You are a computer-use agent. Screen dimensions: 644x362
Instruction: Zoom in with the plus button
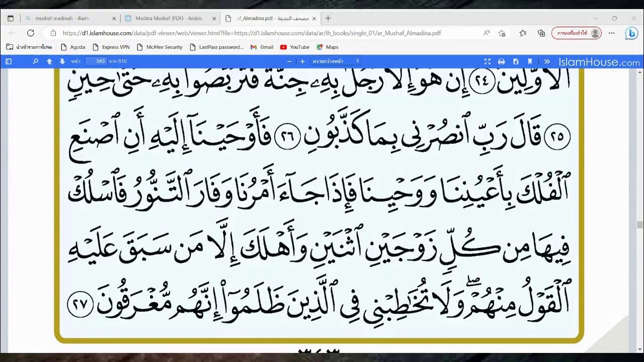302,61
